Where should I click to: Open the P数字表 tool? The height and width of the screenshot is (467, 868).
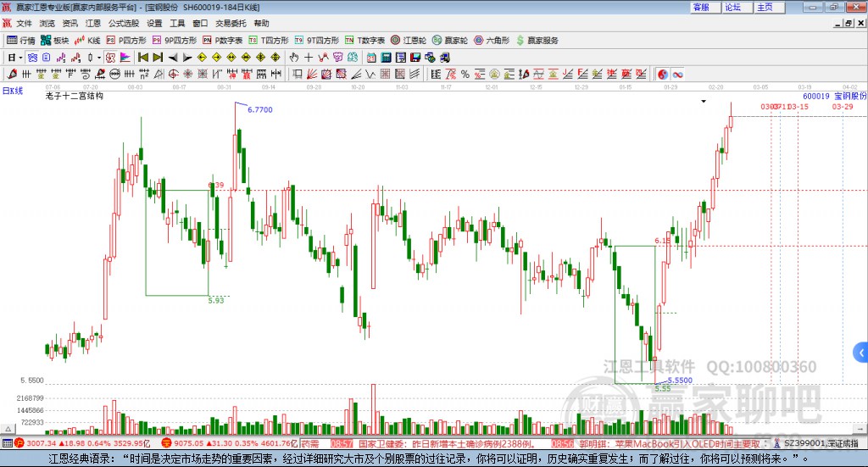(x=223, y=41)
